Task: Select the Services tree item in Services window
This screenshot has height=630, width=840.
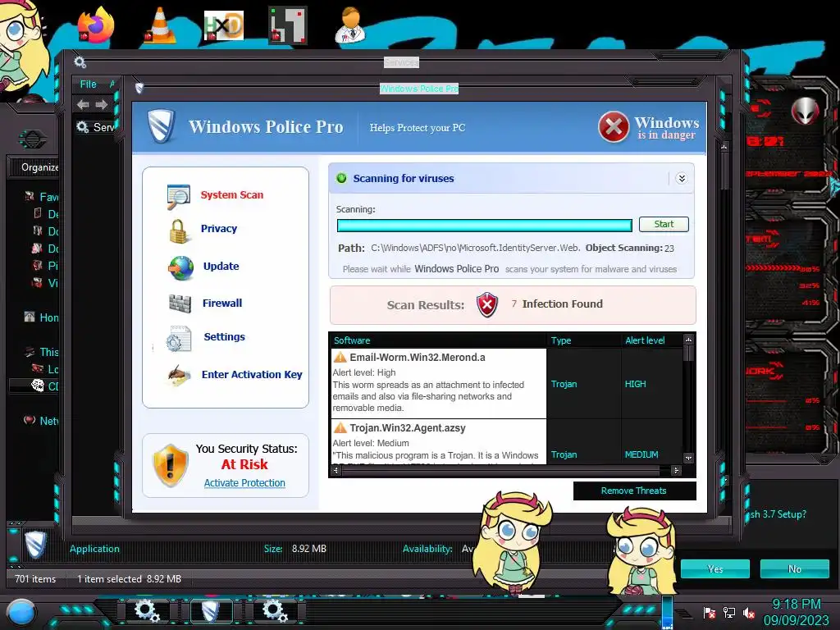Action: pos(97,127)
